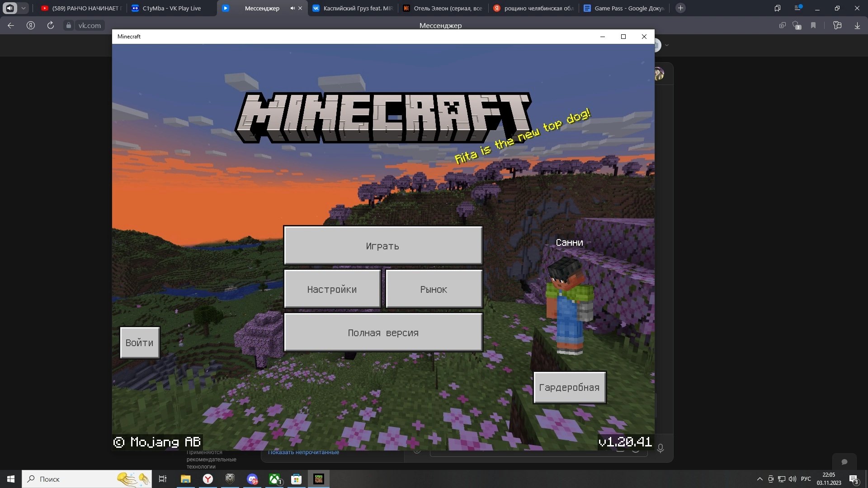Click the Войти sign-in button
Viewport: 868px width, 488px height.
coord(140,343)
